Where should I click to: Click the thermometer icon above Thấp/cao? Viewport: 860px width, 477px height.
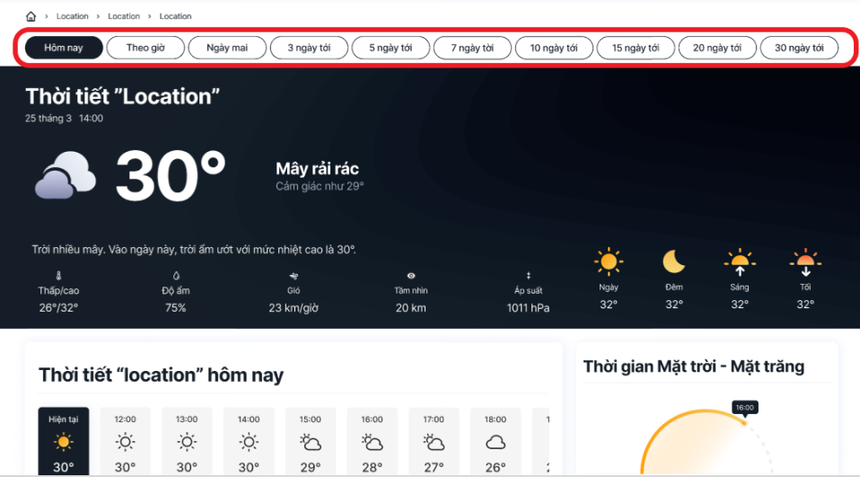tap(58, 276)
